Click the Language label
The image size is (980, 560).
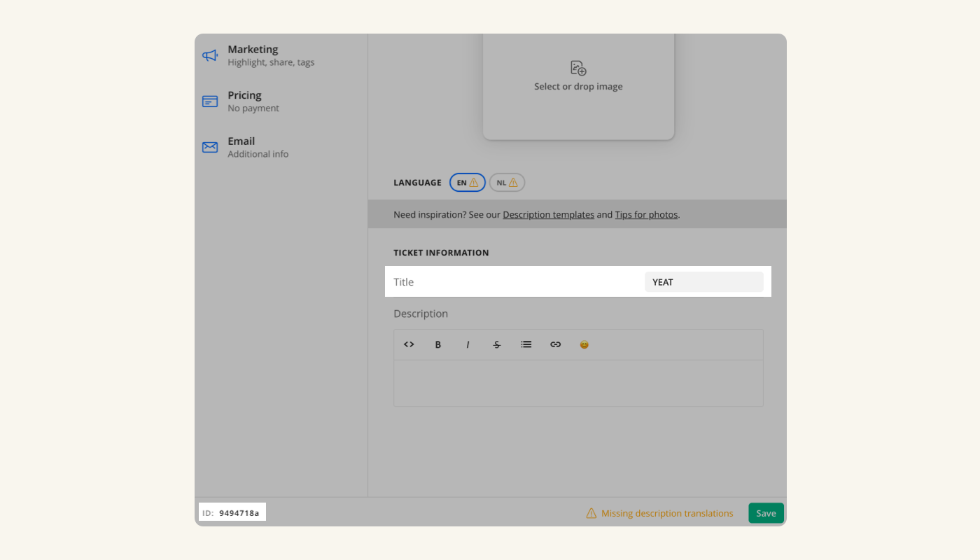417,183
